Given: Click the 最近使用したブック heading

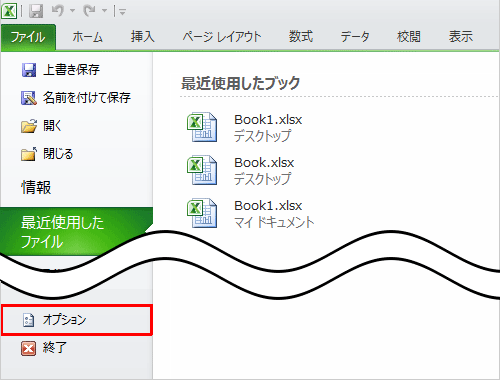Looking at the screenshot, I should click(x=240, y=83).
